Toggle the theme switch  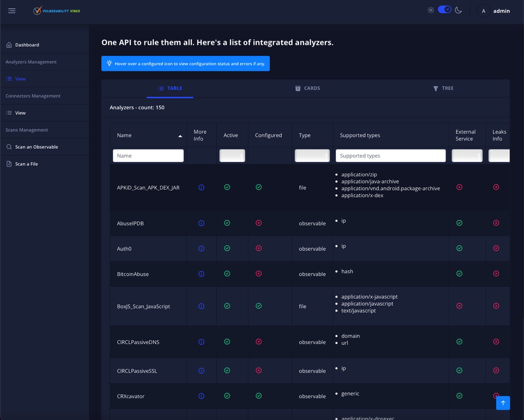coord(445,10)
